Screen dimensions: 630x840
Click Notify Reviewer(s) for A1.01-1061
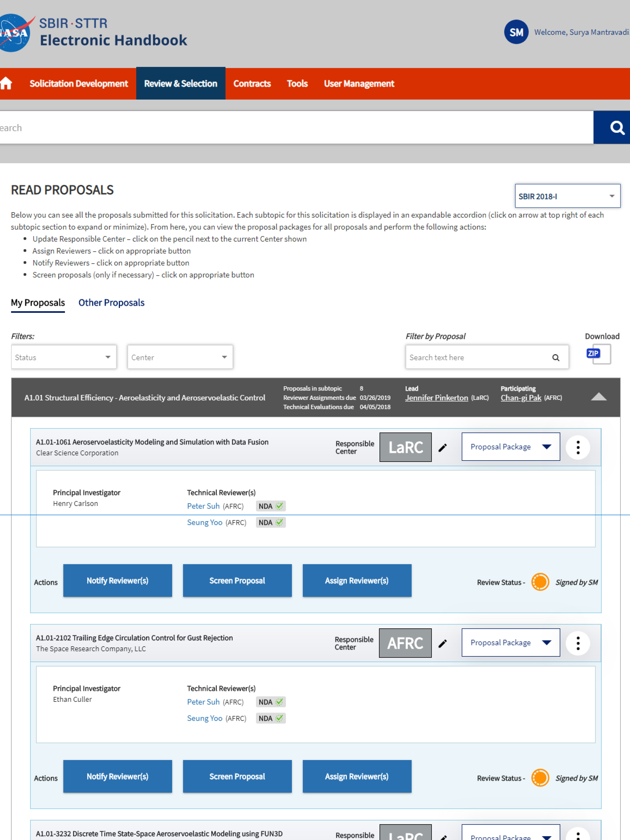pyautogui.click(x=117, y=581)
